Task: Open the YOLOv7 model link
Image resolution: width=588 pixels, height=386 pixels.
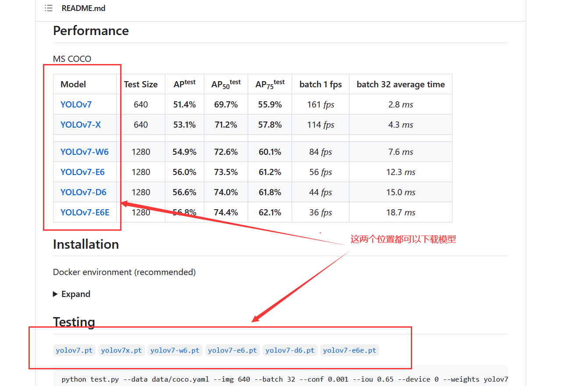Action: [x=76, y=104]
